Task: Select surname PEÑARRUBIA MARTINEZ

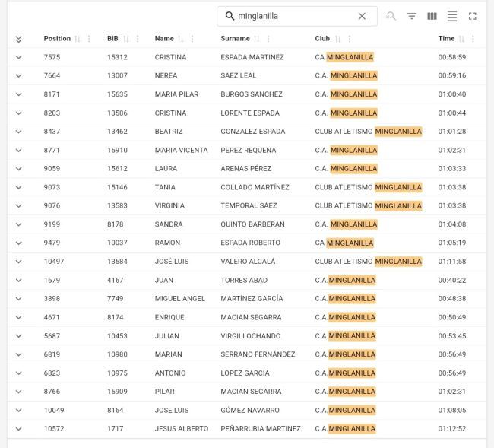Action: (x=261, y=429)
